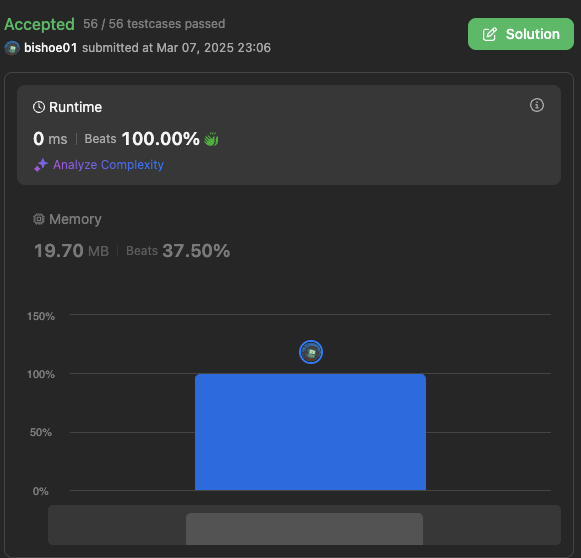The height and width of the screenshot is (558, 581).
Task: Click the blue distribution bar in chart
Action: 311,432
